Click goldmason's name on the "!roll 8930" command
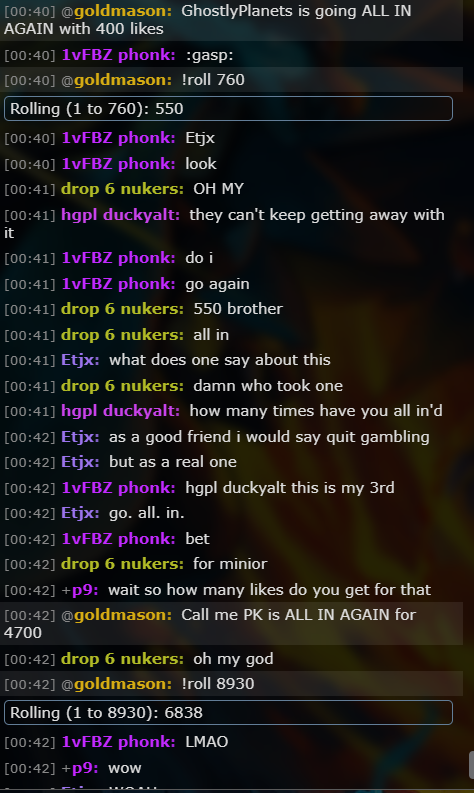Image resolution: width=474 pixels, height=793 pixels. coord(123,684)
